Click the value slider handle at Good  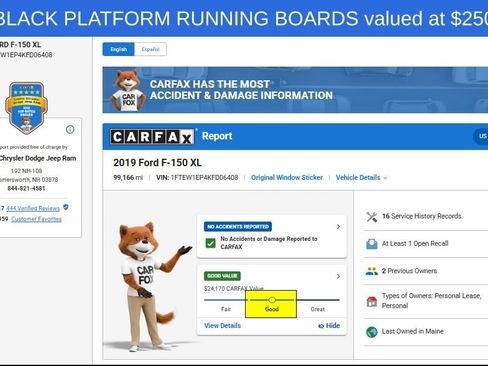(x=272, y=300)
